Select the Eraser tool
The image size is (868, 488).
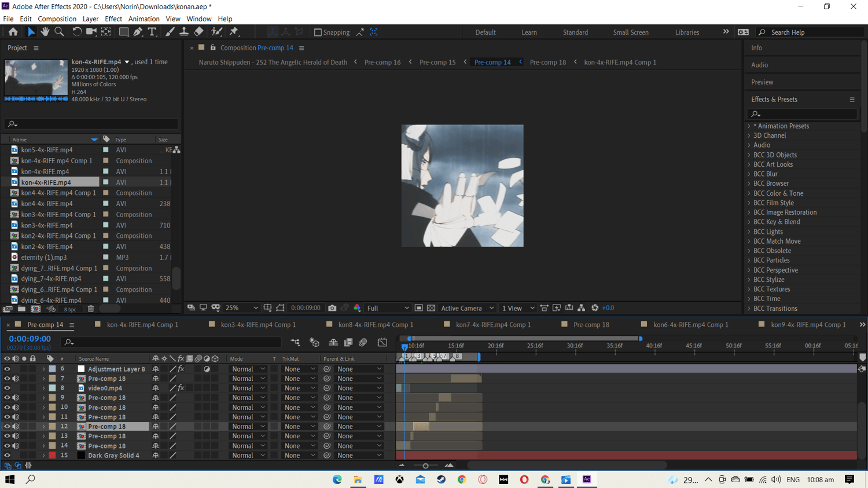click(198, 32)
